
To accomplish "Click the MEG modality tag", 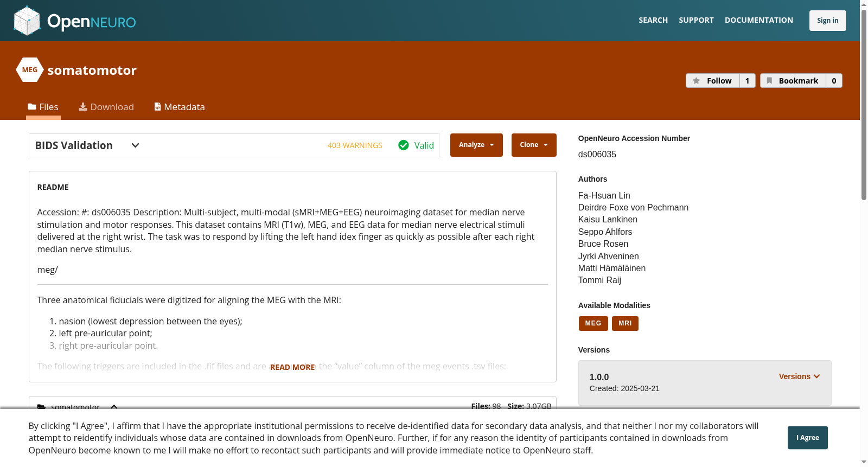I will point(593,323).
